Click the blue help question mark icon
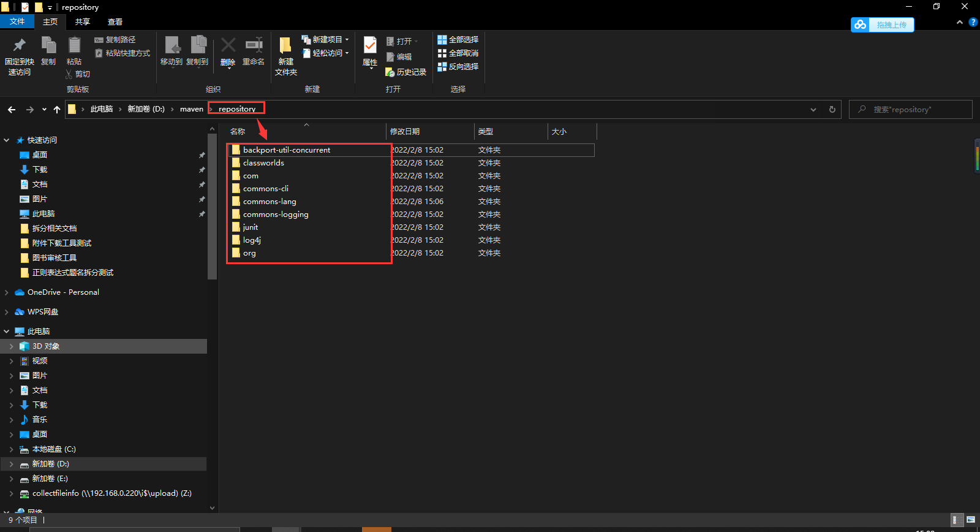980x532 pixels. coord(973,22)
